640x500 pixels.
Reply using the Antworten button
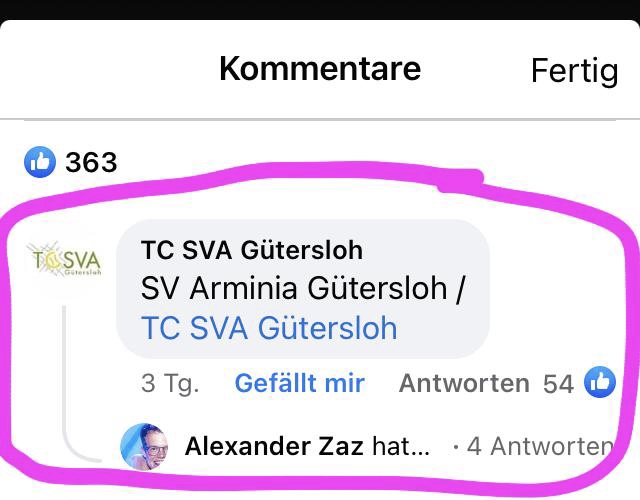point(464,383)
